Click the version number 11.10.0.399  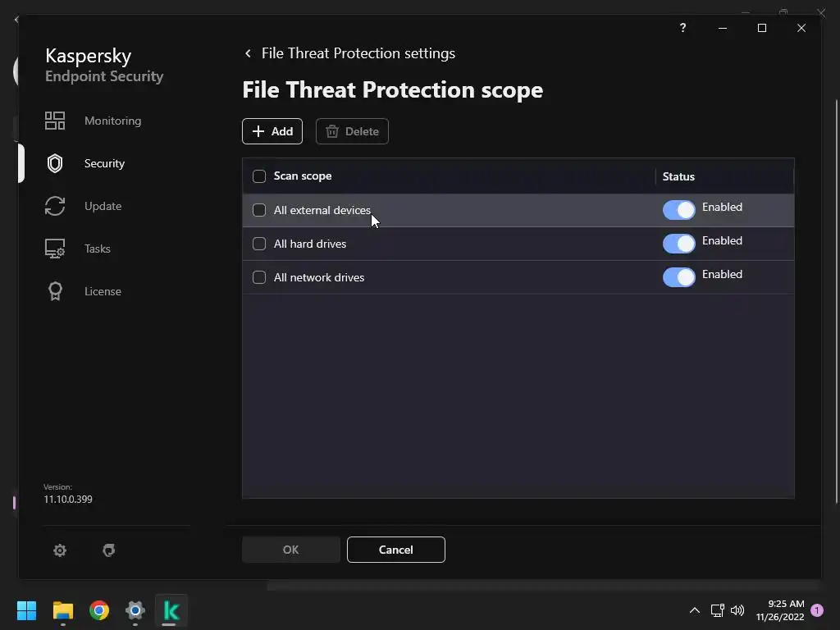[x=68, y=500]
